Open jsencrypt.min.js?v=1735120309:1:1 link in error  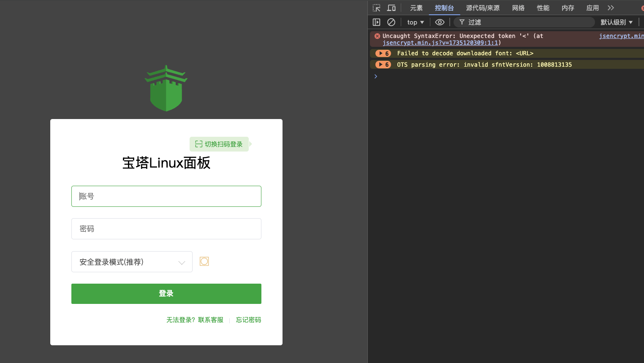point(440,43)
